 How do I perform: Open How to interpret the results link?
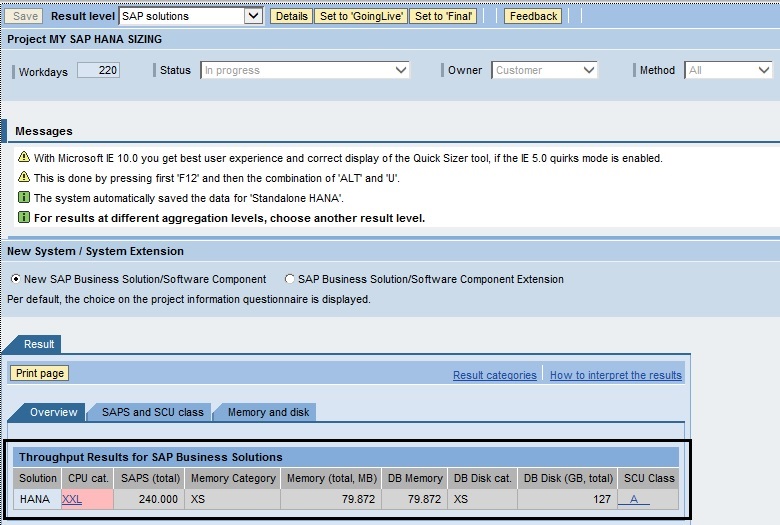(616, 375)
